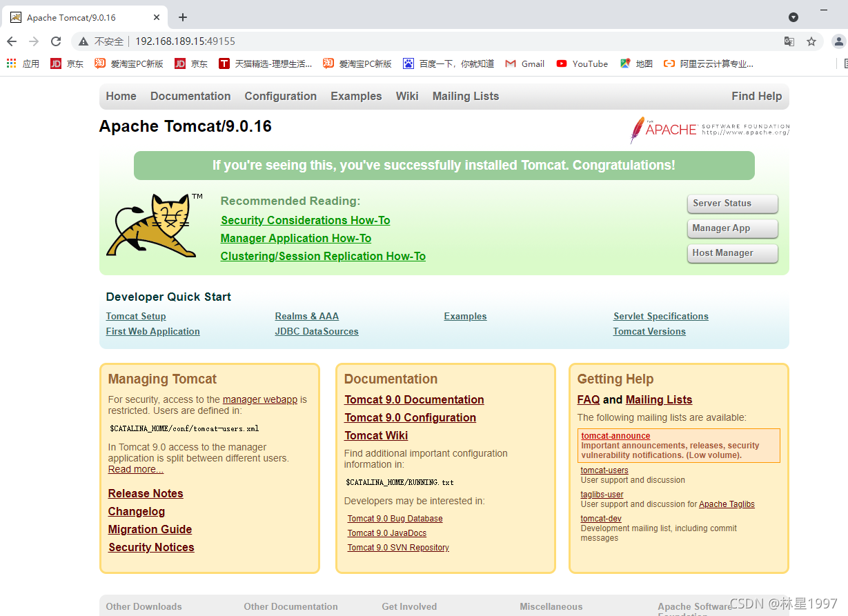Screen dimensions: 848x616
Task: Open the 天猫精选 bookmark
Action: 266,63
